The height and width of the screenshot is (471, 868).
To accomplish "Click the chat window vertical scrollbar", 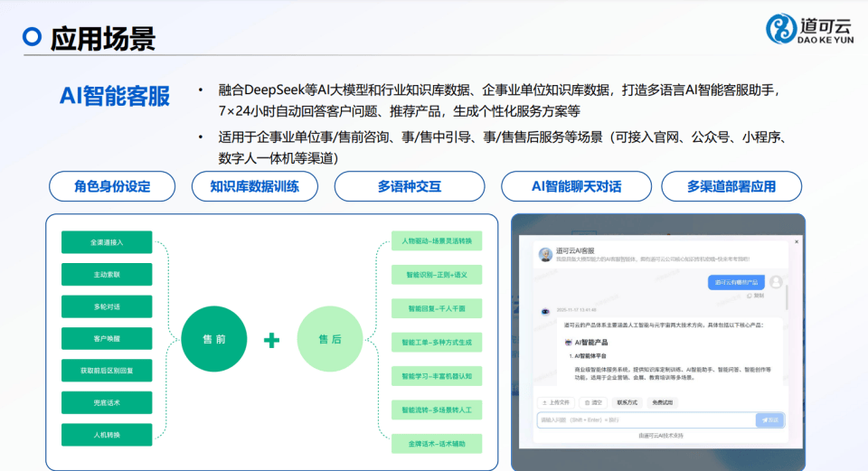I will pyautogui.click(x=786, y=298).
